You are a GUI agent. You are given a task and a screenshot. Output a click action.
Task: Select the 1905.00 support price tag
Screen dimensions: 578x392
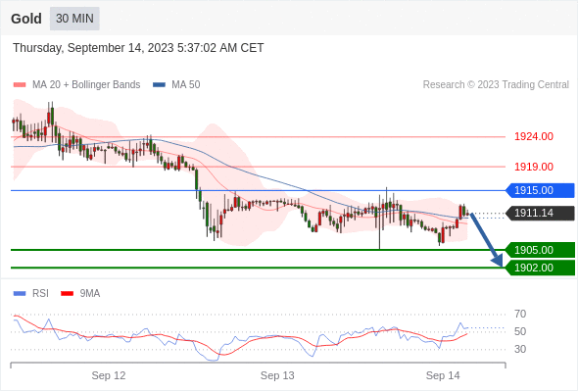(x=540, y=250)
